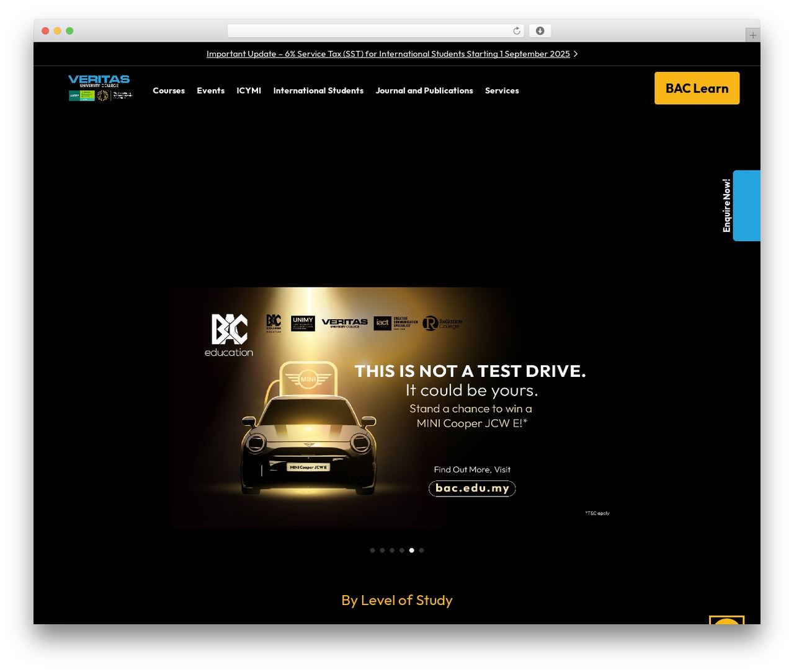
Task: Open the browser downloads icon
Action: [x=540, y=31]
